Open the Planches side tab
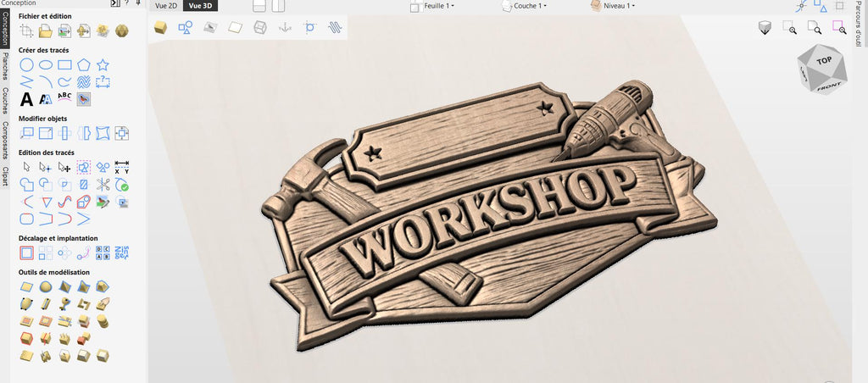 click(5, 67)
